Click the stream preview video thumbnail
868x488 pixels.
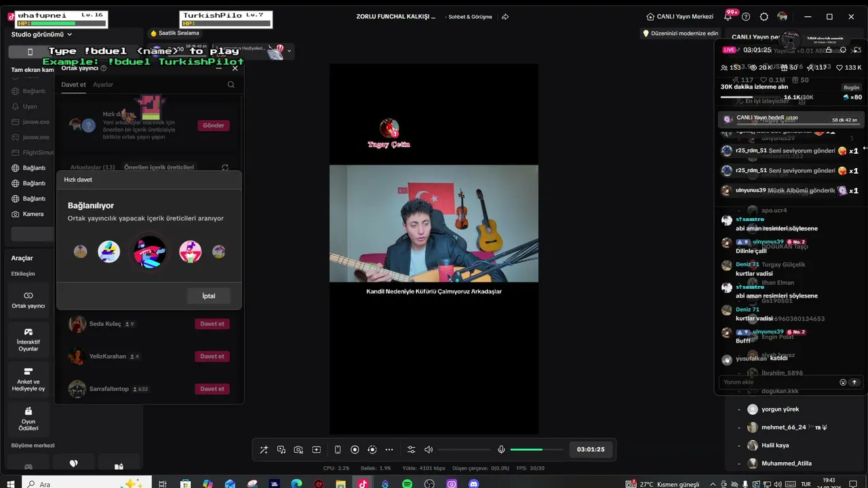pyautogui.click(x=434, y=224)
